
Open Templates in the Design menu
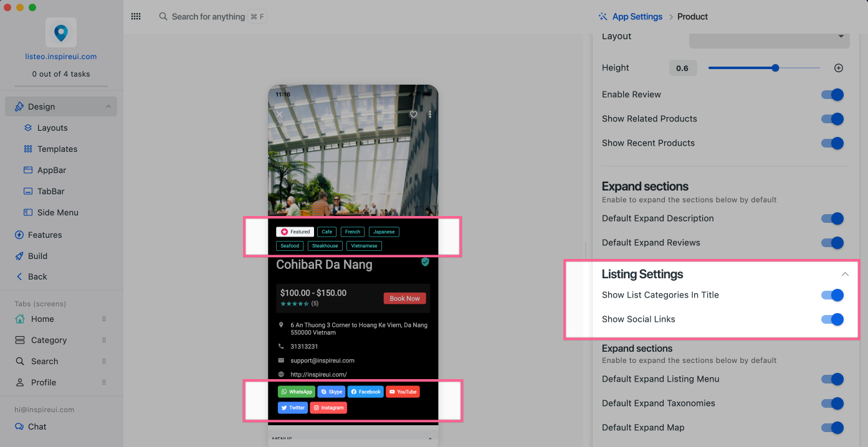57,149
